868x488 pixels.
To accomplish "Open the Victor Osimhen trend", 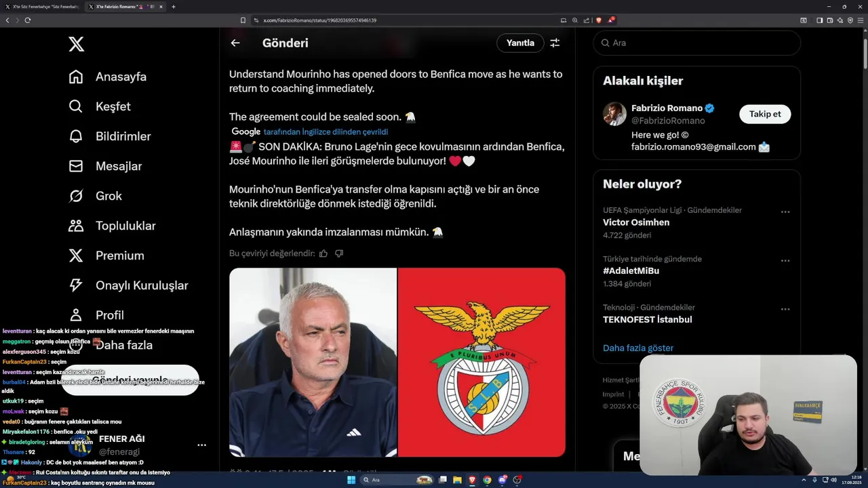I will point(636,222).
